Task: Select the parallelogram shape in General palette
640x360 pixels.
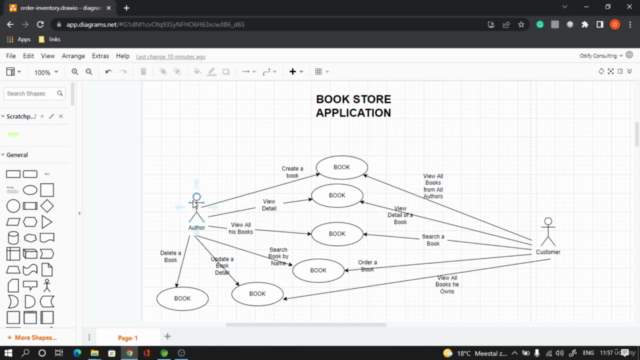Action: click(13, 222)
